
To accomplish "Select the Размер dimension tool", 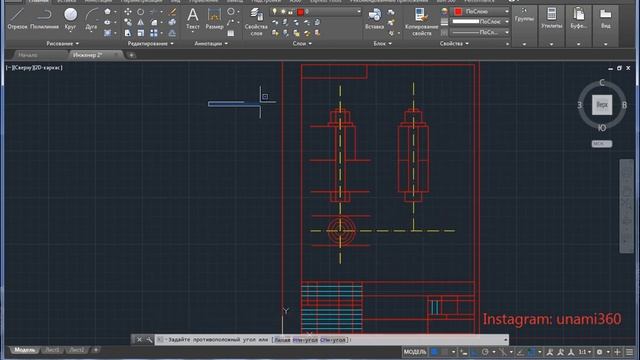I will (214, 19).
